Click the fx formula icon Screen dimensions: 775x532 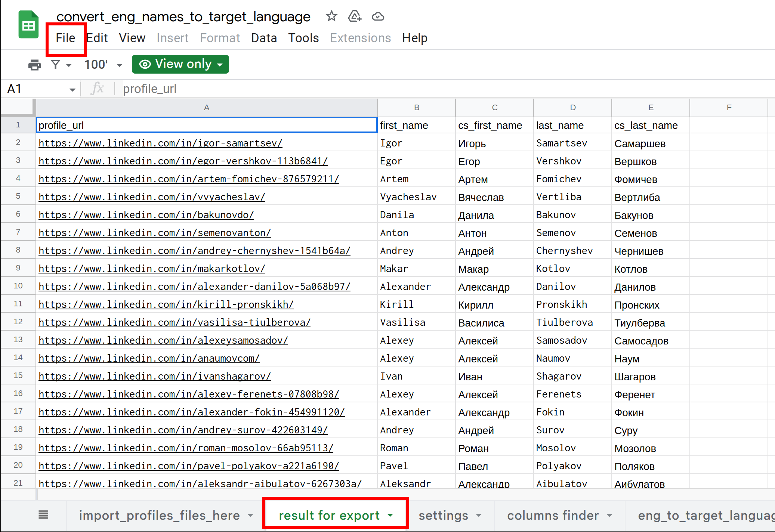[98, 89]
